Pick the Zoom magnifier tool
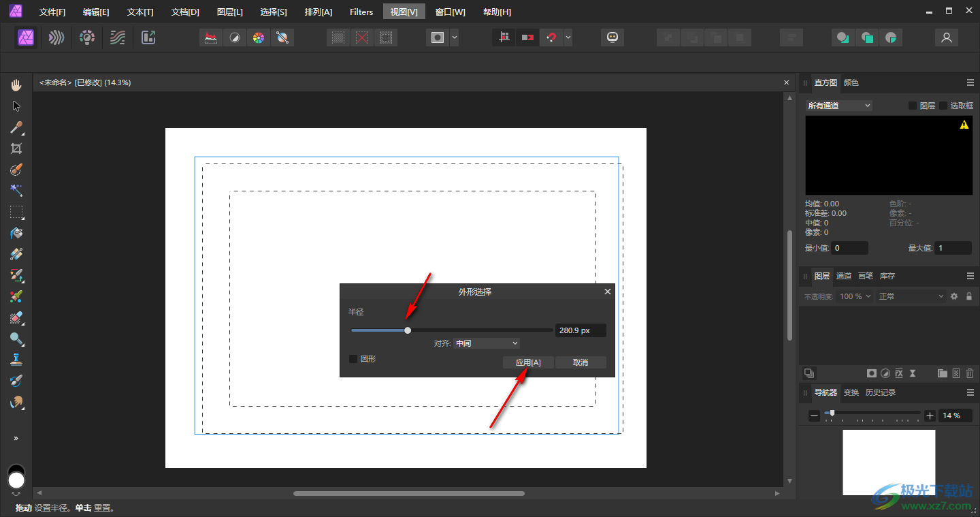This screenshot has width=980, height=517. (16, 339)
